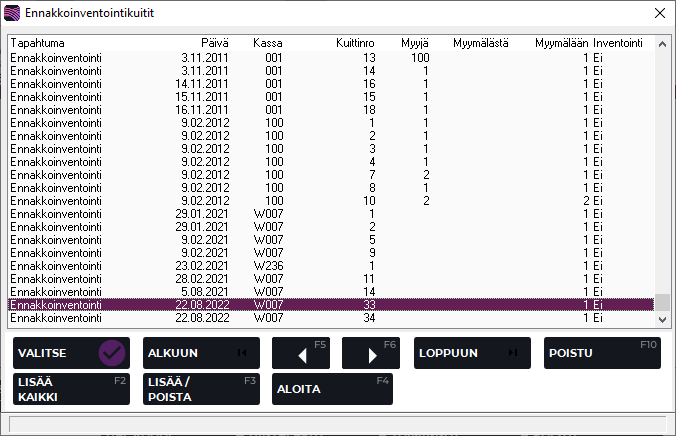Jump to list end with LOPPUUN button
The width and height of the screenshot is (676, 436).
click(x=472, y=353)
